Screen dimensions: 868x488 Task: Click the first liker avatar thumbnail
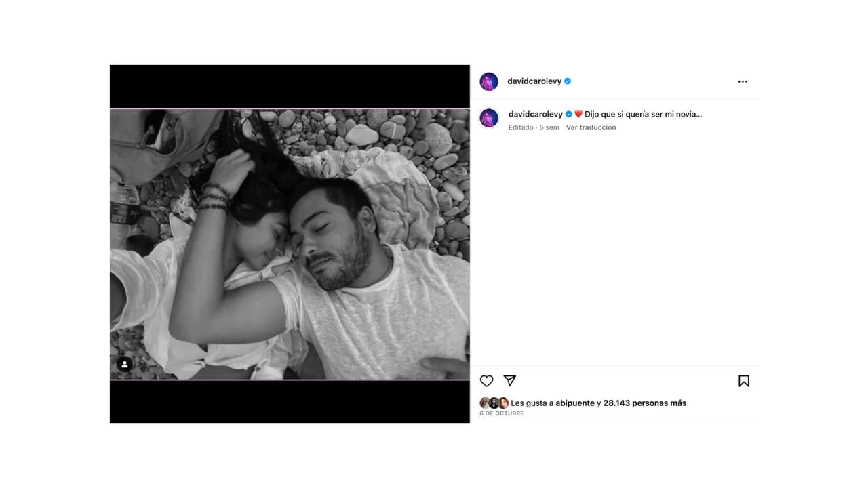(x=484, y=403)
